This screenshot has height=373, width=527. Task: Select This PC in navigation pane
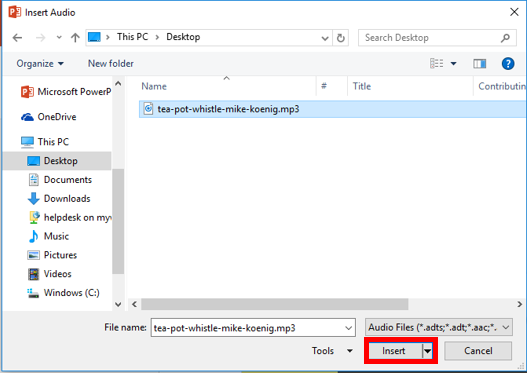point(45,142)
